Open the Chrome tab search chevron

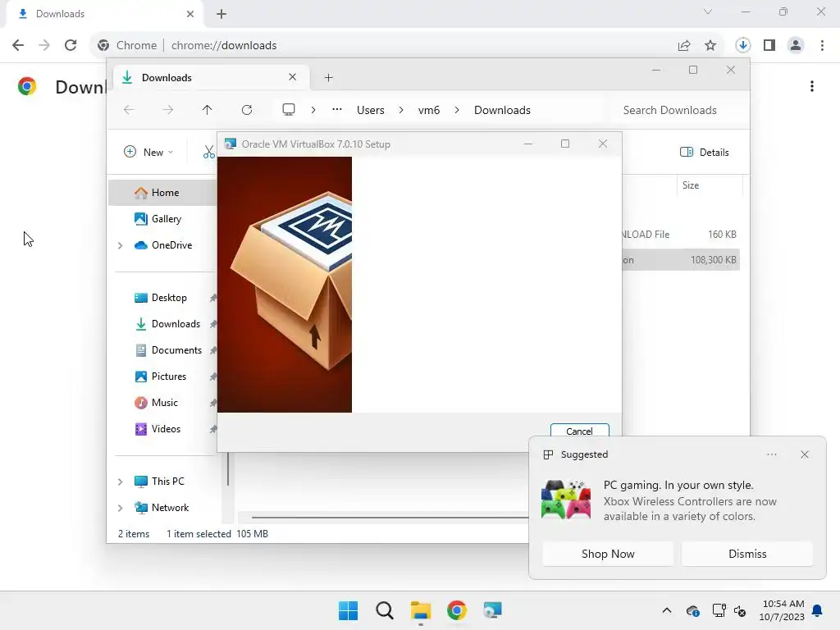pos(708,11)
